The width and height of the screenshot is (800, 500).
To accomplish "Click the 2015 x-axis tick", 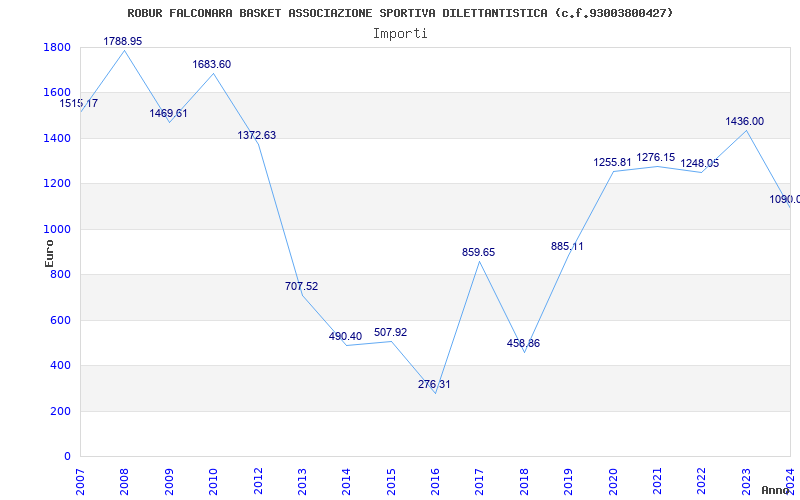I will point(391,482).
